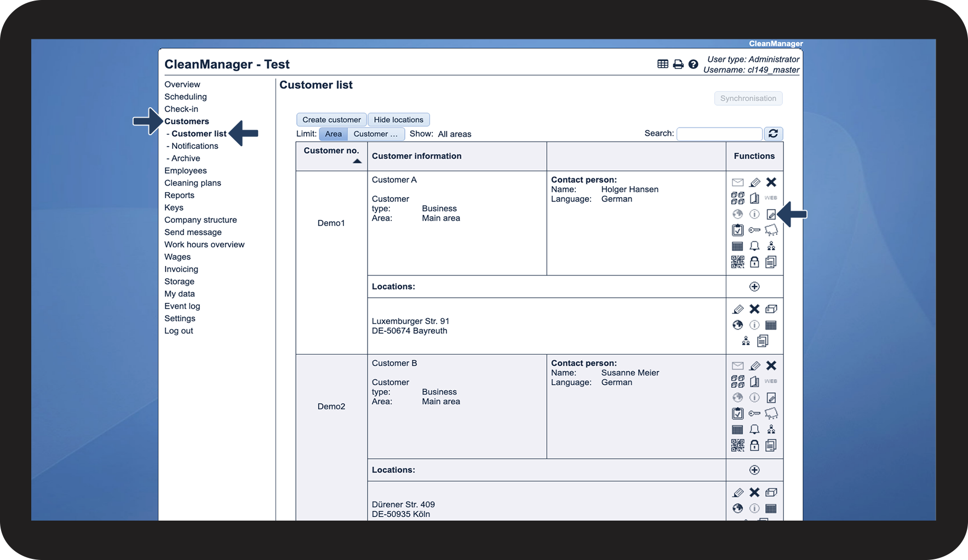Screen dimensions: 968x560
Task: Click the Holger Hansen contact name
Action: (x=630, y=189)
